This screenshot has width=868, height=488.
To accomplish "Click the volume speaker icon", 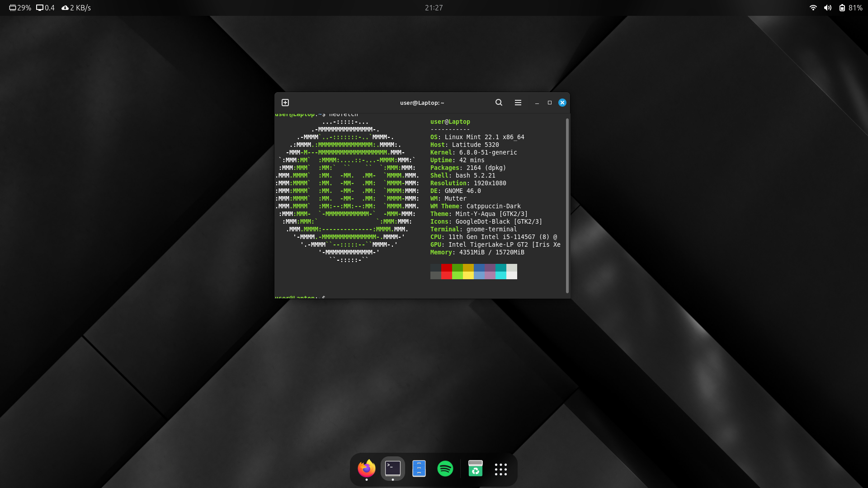I will (x=827, y=8).
